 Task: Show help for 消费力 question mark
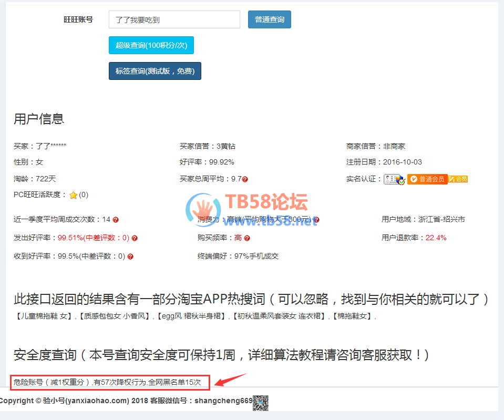[x=316, y=220]
